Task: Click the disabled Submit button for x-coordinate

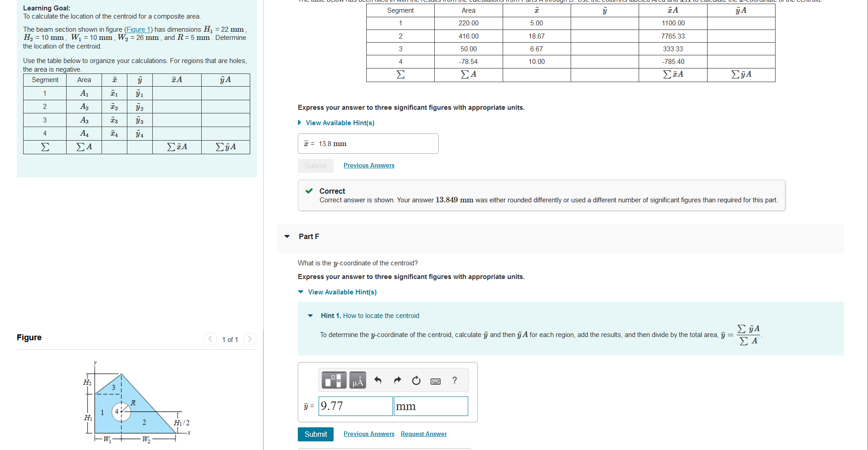Action: click(315, 166)
